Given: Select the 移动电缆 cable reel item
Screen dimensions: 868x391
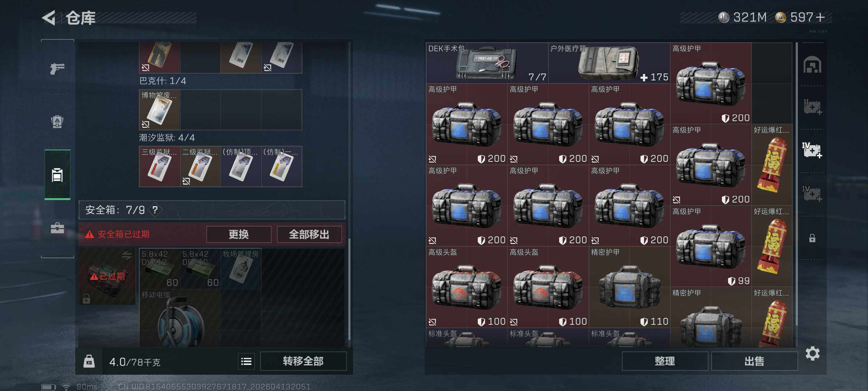Looking at the screenshot, I should (x=180, y=318).
